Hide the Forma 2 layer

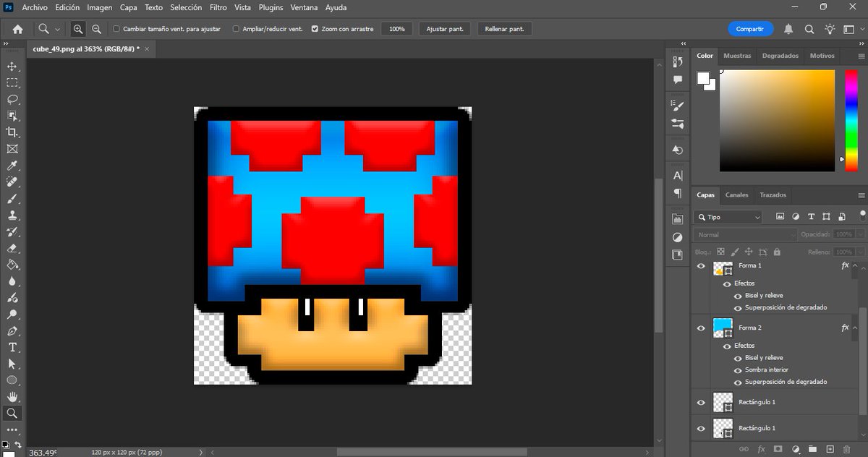701,328
